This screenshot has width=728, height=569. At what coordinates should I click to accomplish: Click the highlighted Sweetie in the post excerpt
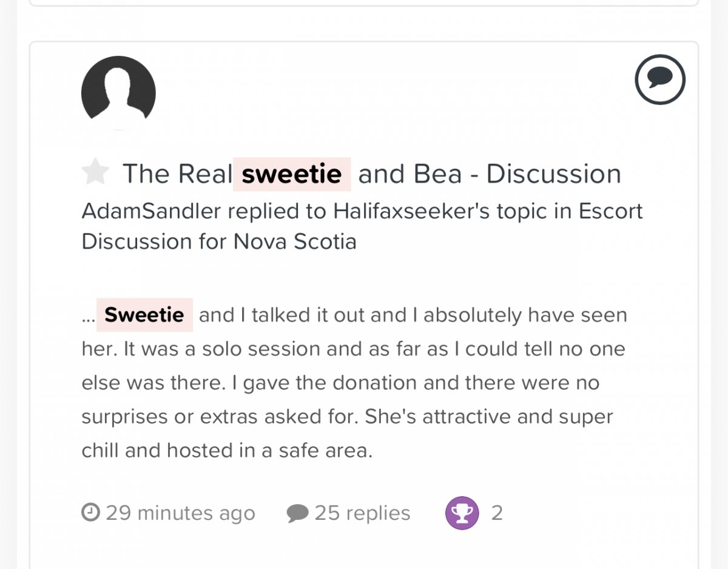pos(144,315)
